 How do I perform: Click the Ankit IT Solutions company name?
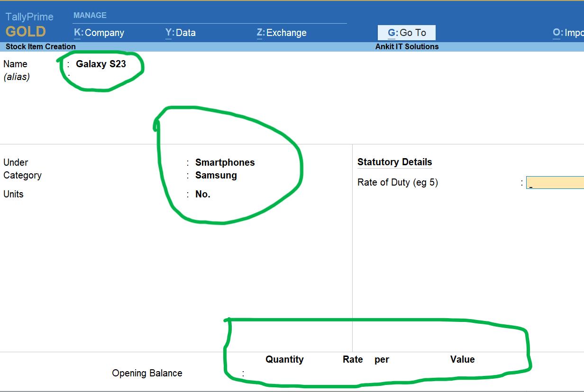407,46
